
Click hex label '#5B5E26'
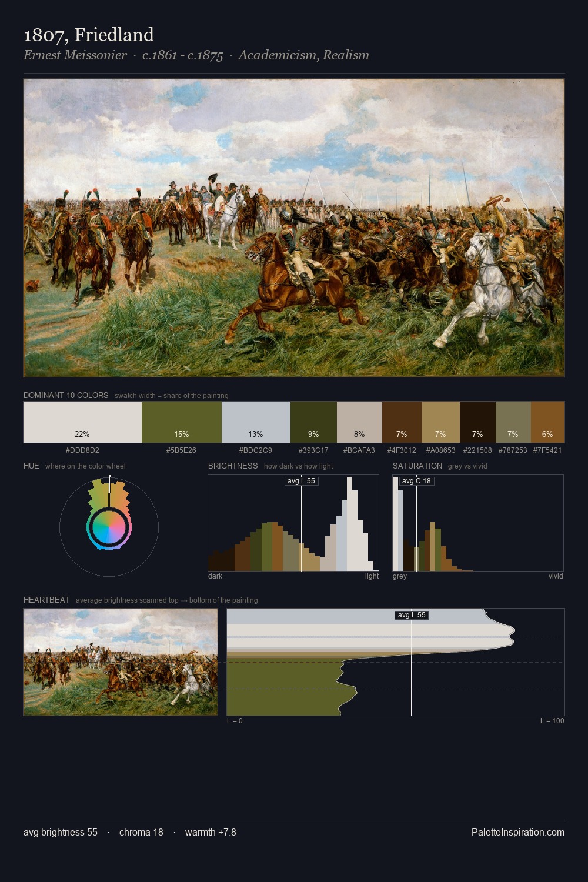pos(182,450)
